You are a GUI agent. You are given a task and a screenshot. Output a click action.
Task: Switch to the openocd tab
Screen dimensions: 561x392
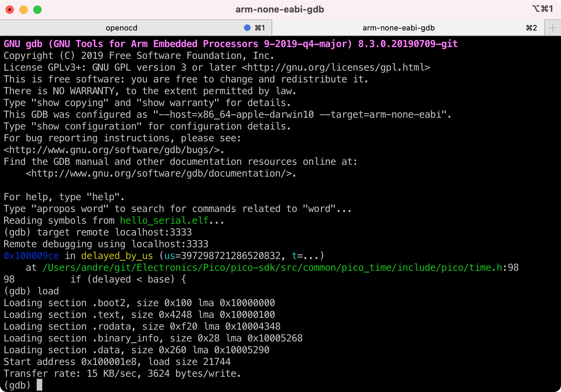tap(122, 28)
